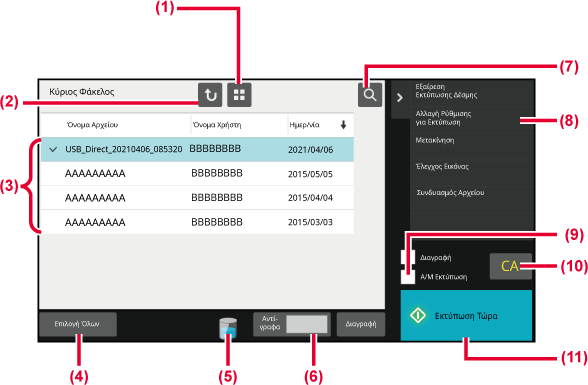Click the trash can icon
588x385 pixels.
(228, 328)
